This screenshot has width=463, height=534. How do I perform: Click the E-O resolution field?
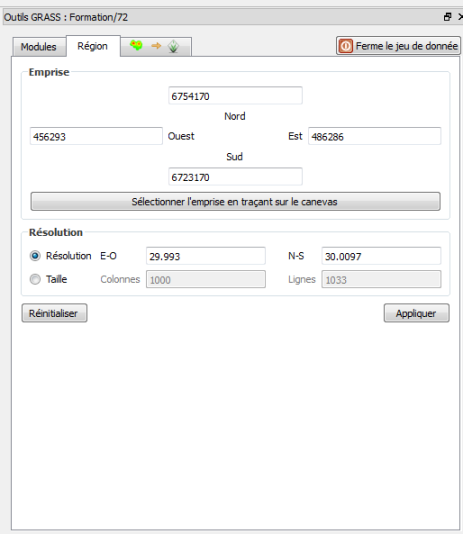(x=206, y=256)
